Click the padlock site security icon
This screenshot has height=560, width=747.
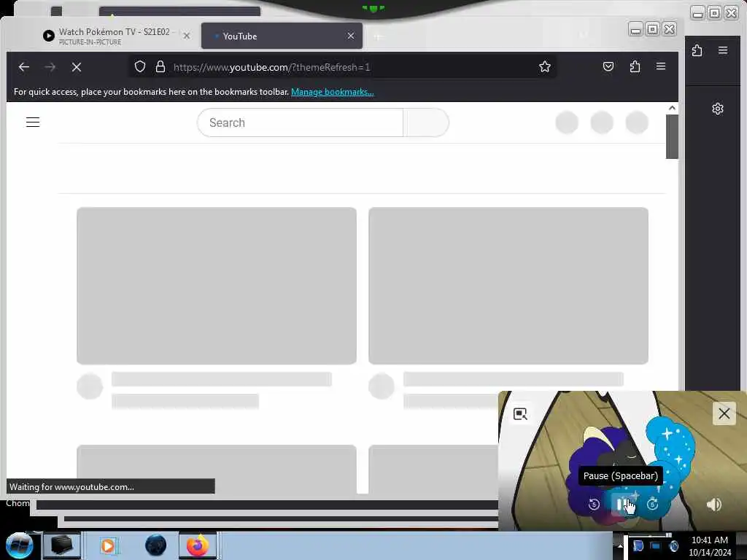click(x=160, y=66)
